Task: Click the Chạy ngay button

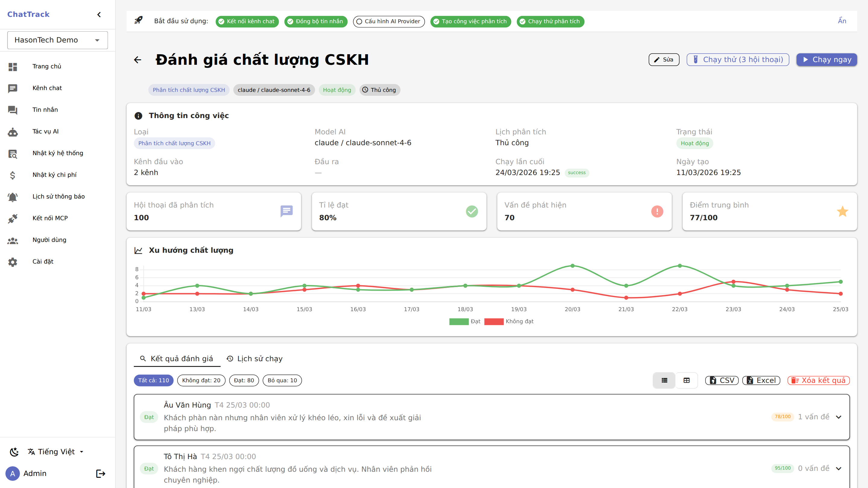Action: tap(826, 60)
